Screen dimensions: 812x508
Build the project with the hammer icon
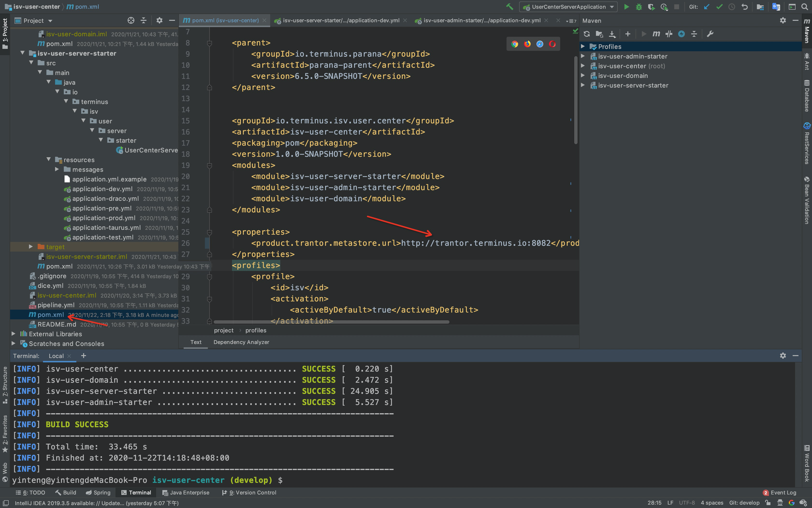click(509, 7)
